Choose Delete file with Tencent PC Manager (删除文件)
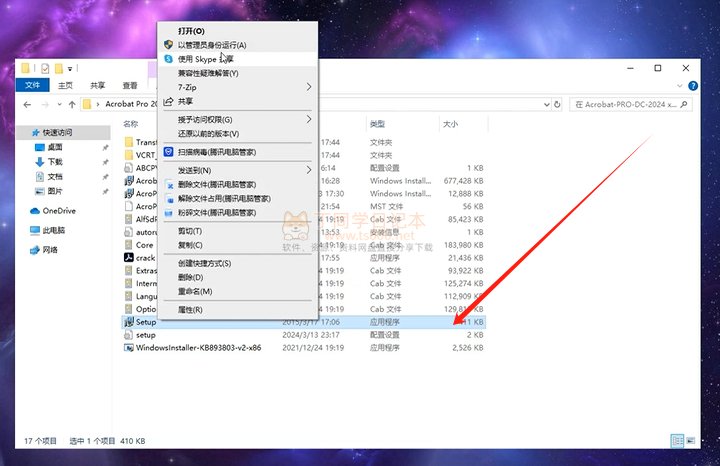Screen dimensions: 720x466 point(237,185)
